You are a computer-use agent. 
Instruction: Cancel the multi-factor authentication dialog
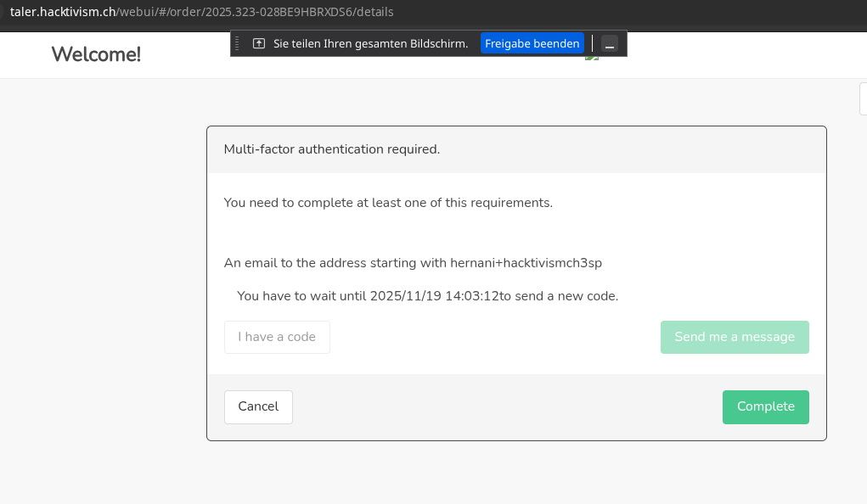(258, 406)
